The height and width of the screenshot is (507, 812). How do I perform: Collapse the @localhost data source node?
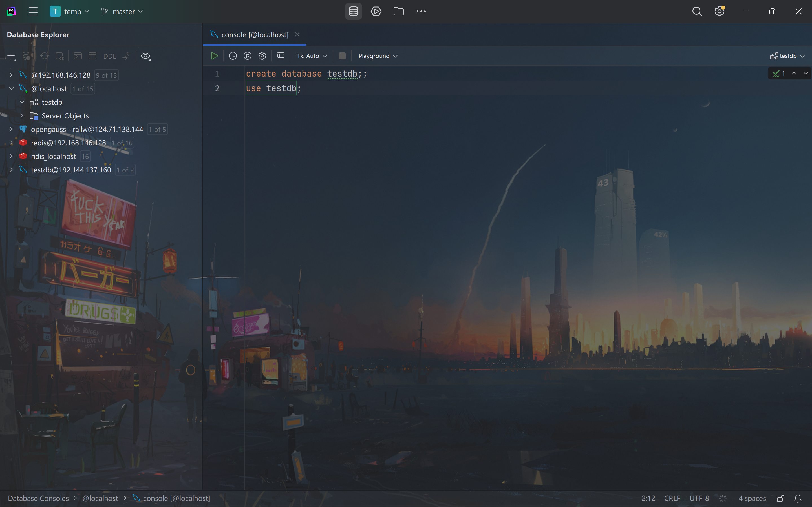coord(11,88)
